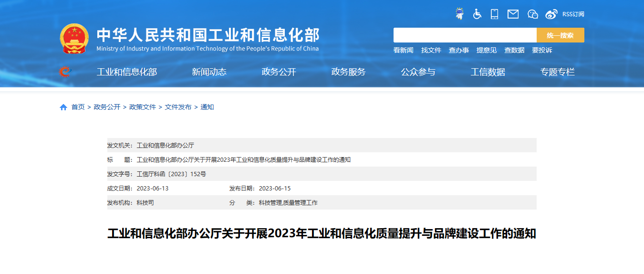Go to 专题专栏 in the navigation bar
This screenshot has width=644, height=274.
557,72
